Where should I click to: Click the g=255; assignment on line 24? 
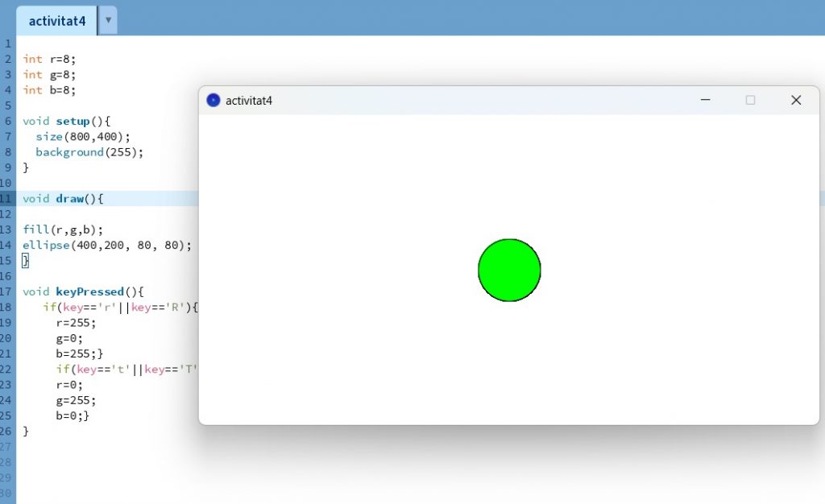point(75,400)
